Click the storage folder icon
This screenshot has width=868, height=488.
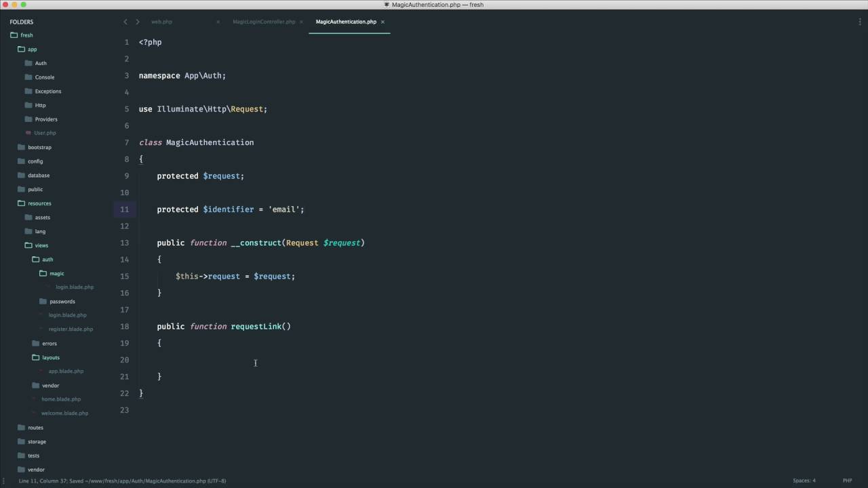point(21,441)
